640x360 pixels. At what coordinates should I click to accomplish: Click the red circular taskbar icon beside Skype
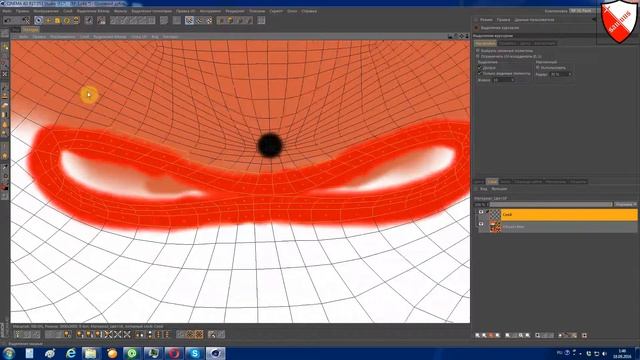[174, 353]
